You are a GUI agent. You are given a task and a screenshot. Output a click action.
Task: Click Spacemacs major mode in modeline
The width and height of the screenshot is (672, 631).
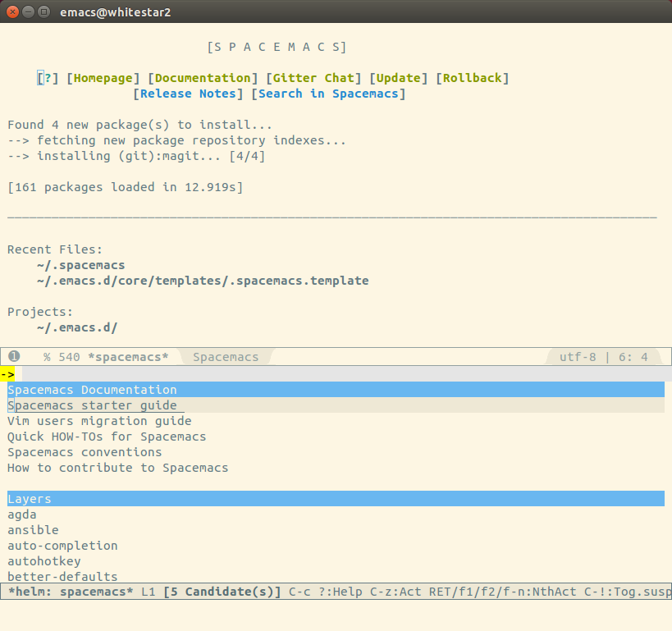[226, 357]
